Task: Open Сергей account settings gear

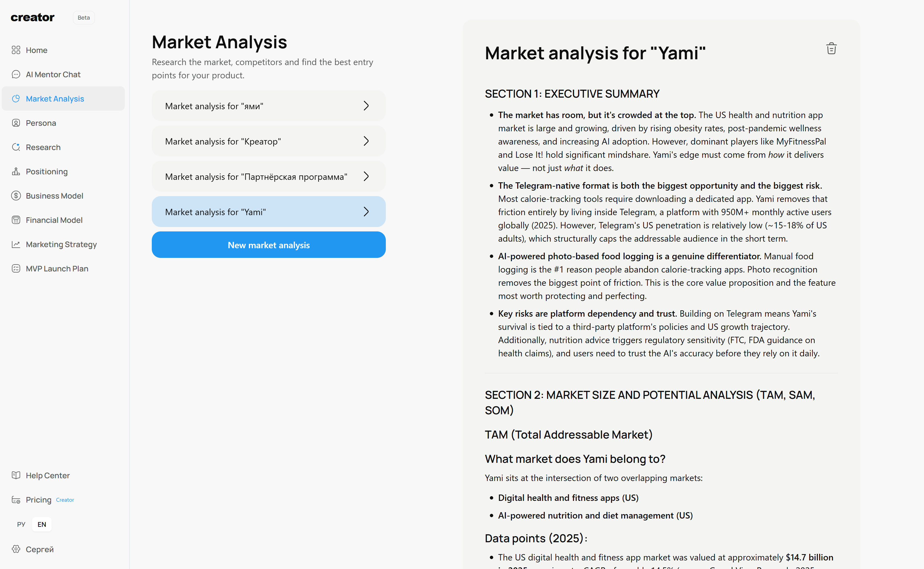Action: coord(16,549)
